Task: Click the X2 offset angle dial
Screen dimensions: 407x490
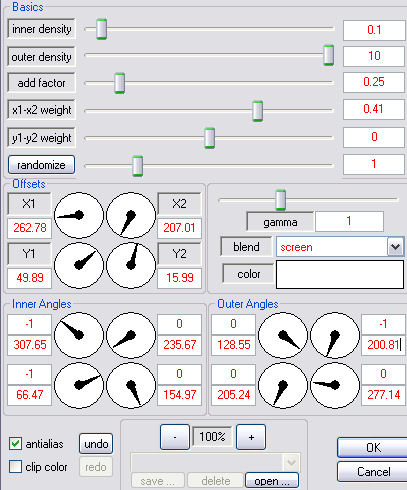Action: click(x=131, y=215)
